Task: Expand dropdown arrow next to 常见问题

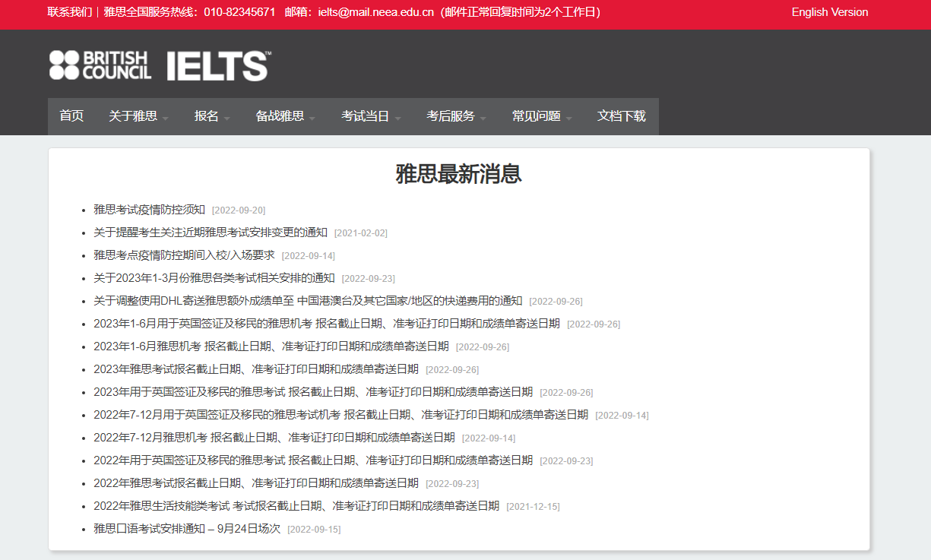Action: (x=568, y=118)
